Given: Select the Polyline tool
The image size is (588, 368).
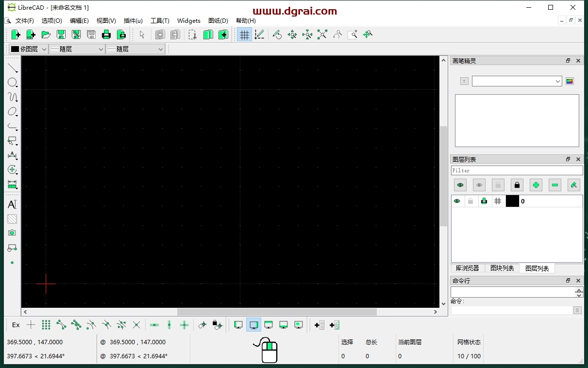Looking at the screenshot, I should coord(13,126).
